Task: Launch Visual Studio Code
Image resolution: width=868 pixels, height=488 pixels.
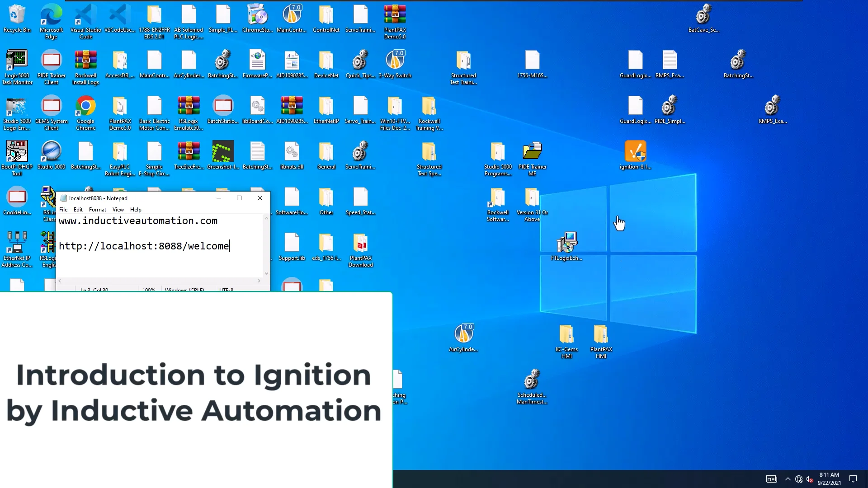Action: coord(85,14)
